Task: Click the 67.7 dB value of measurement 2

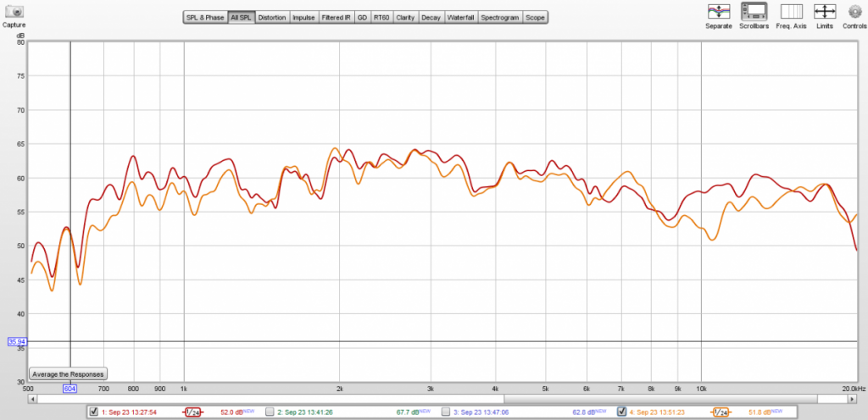Action: tap(409, 412)
